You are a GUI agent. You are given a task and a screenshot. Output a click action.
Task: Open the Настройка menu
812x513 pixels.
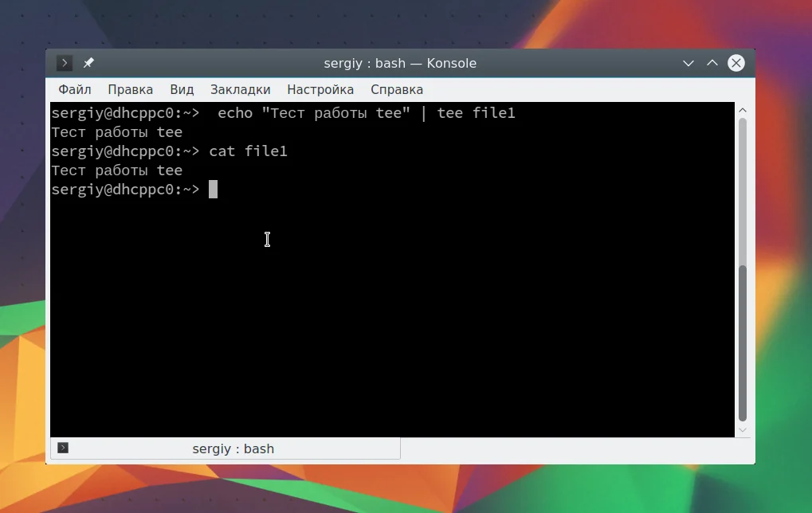(320, 89)
